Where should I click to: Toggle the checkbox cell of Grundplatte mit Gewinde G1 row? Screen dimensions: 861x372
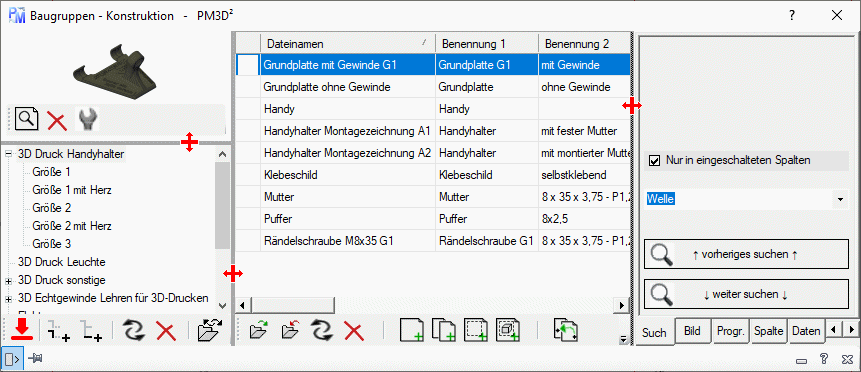pos(247,65)
